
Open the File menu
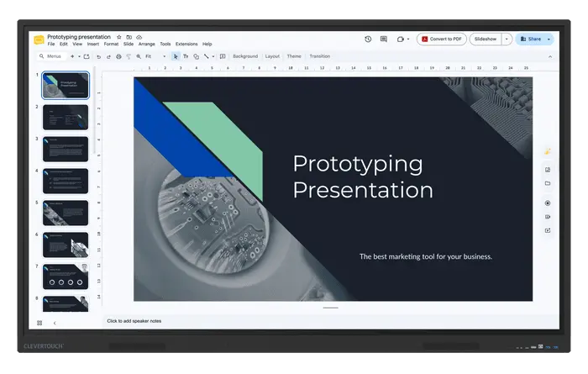click(x=51, y=45)
